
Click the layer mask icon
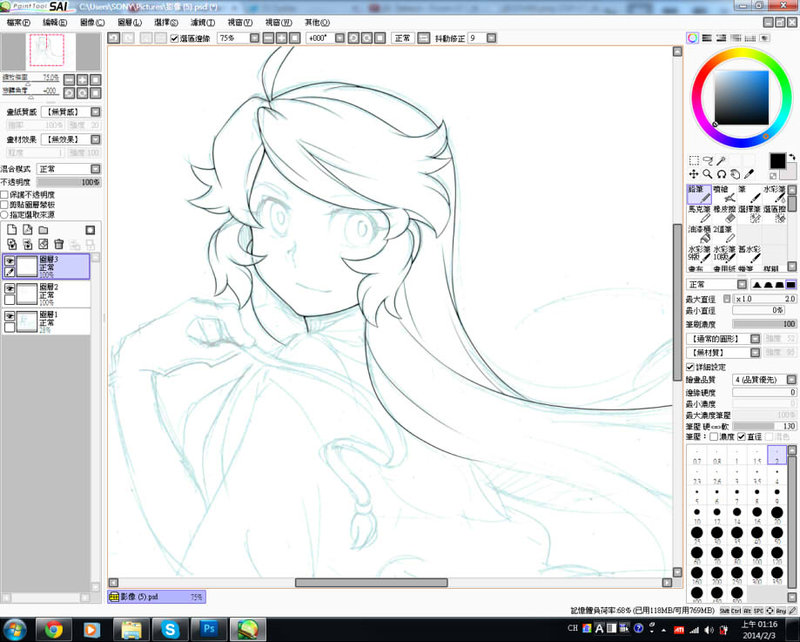tap(90, 230)
